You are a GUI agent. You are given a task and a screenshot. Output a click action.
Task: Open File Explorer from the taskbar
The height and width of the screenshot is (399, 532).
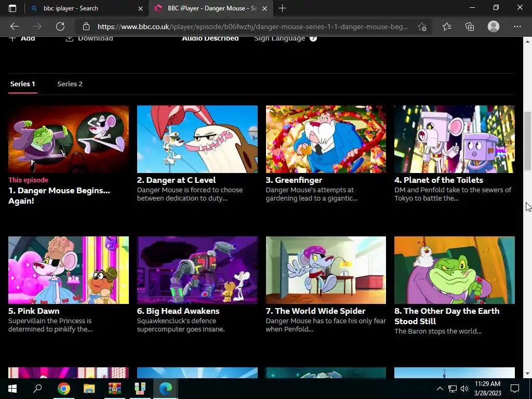click(x=89, y=389)
